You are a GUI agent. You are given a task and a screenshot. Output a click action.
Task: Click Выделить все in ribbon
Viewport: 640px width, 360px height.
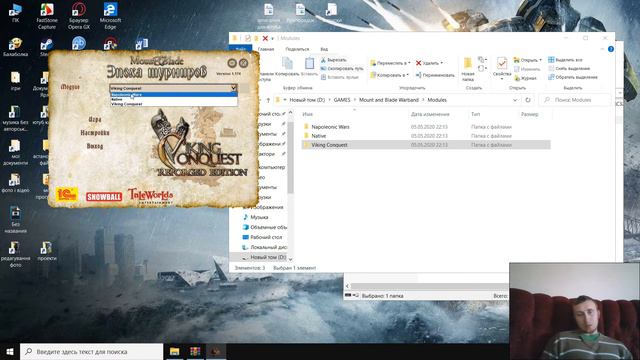[565, 60]
